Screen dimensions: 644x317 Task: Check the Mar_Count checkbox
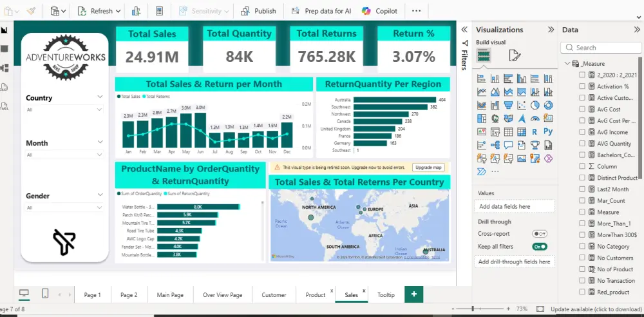pos(582,200)
